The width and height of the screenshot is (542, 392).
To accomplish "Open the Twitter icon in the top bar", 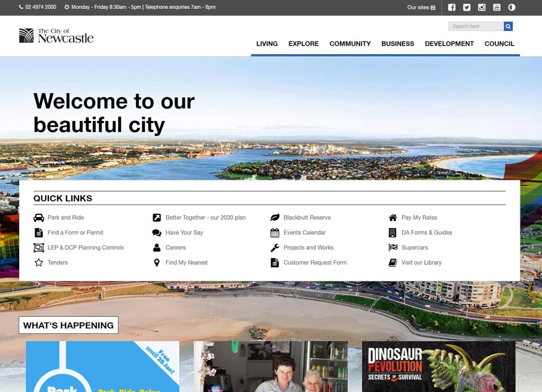I will pos(466,7).
